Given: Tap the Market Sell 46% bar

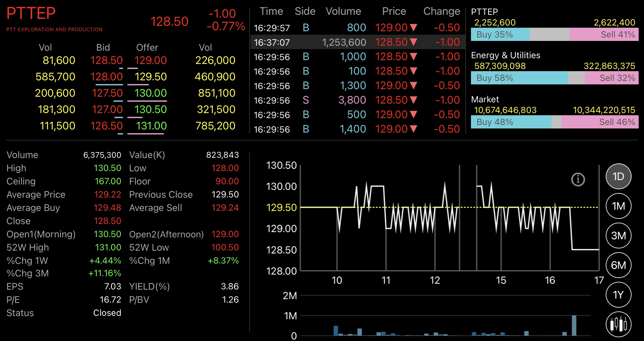Looking at the screenshot, I should point(600,122).
